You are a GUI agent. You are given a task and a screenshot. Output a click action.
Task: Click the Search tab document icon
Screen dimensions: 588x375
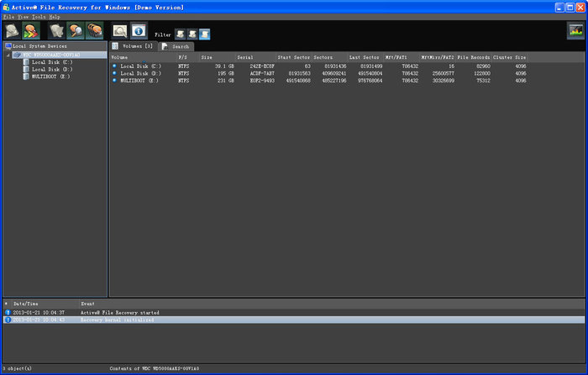click(165, 46)
